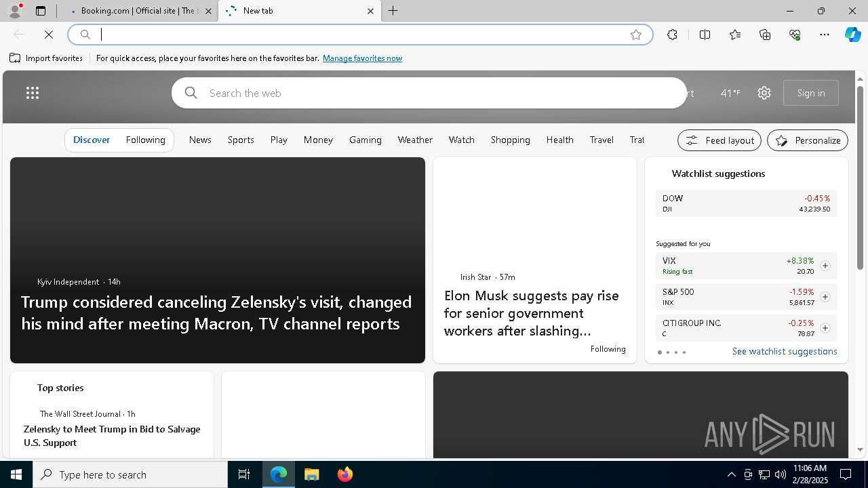Click the Following label on Irish Star card

click(608, 349)
